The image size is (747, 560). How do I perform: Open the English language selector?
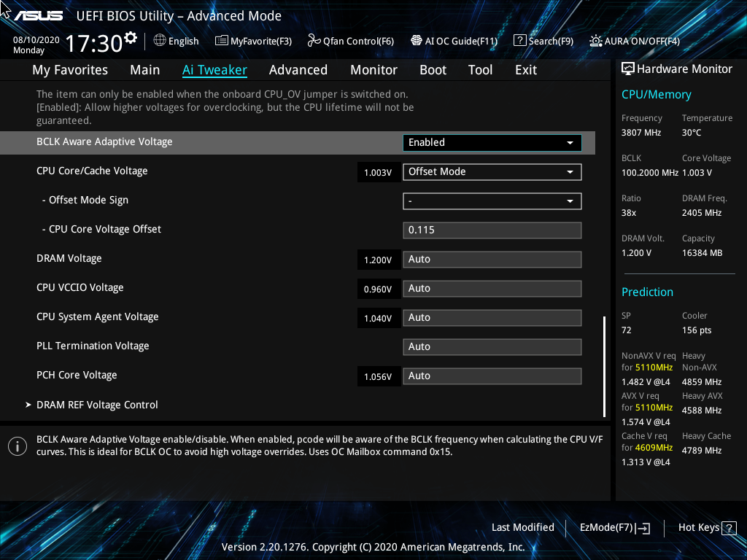177,41
